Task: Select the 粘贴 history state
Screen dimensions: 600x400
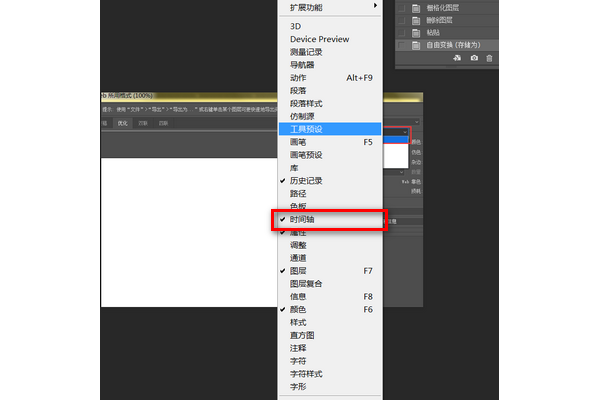Action: (447, 33)
